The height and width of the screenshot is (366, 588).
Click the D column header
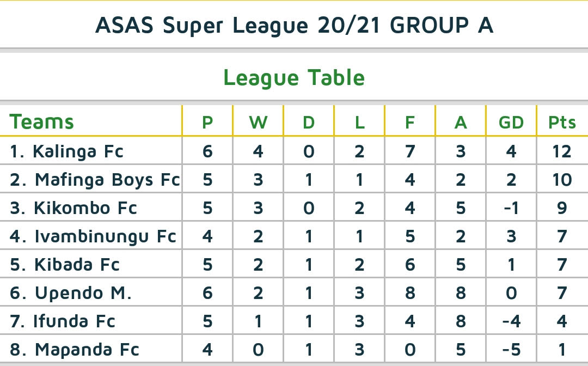309,122
